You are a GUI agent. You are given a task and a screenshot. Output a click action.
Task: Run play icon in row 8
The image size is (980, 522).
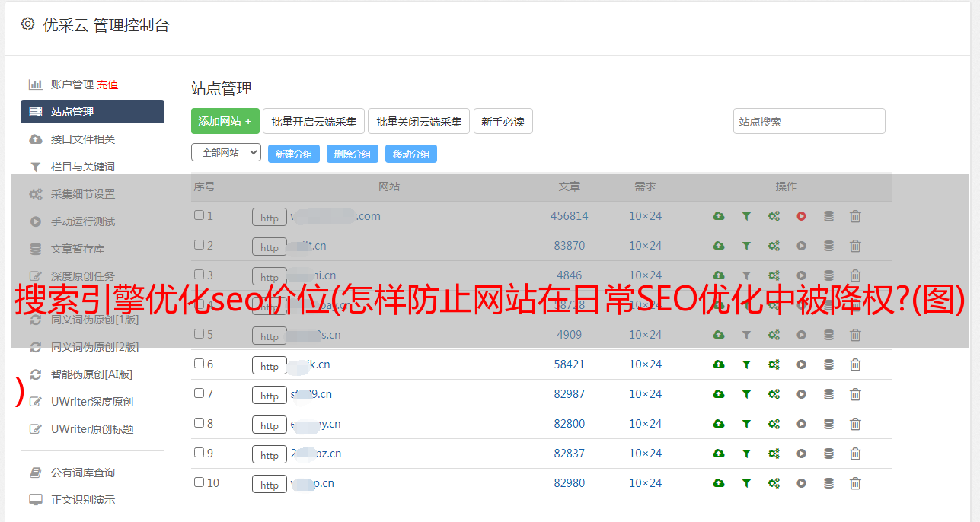(801, 424)
